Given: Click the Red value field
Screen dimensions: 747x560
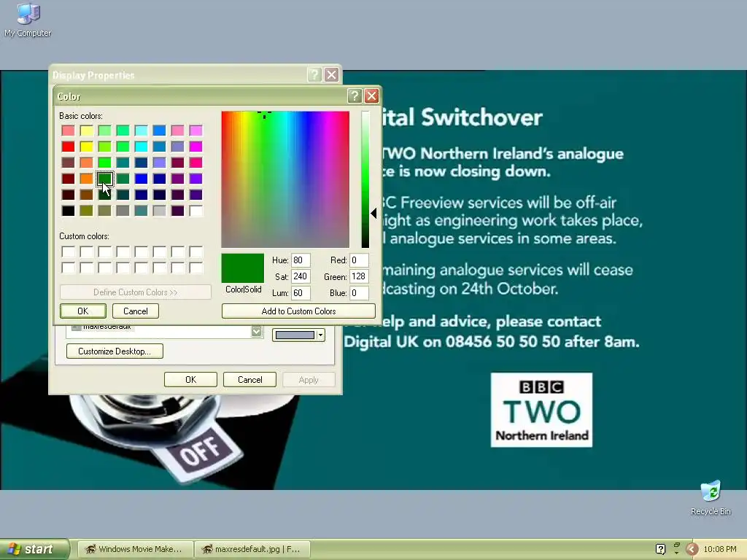Looking at the screenshot, I should coord(359,260).
